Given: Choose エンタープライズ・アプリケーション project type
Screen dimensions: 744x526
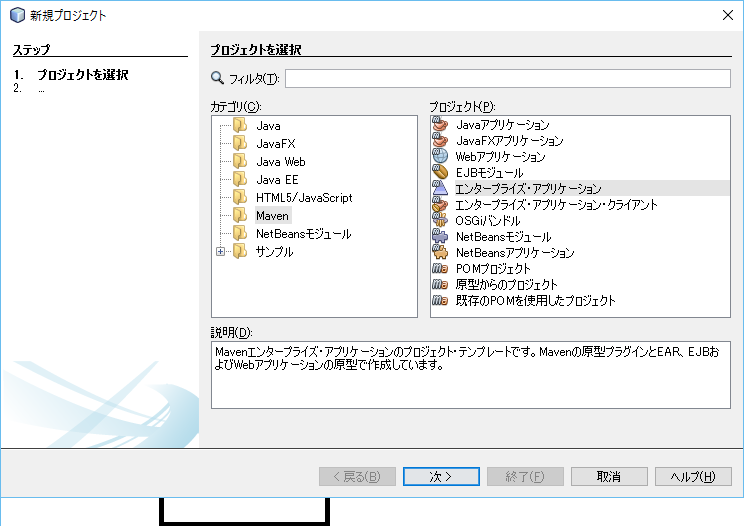Looking at the screenshot, I should [528, 188].
